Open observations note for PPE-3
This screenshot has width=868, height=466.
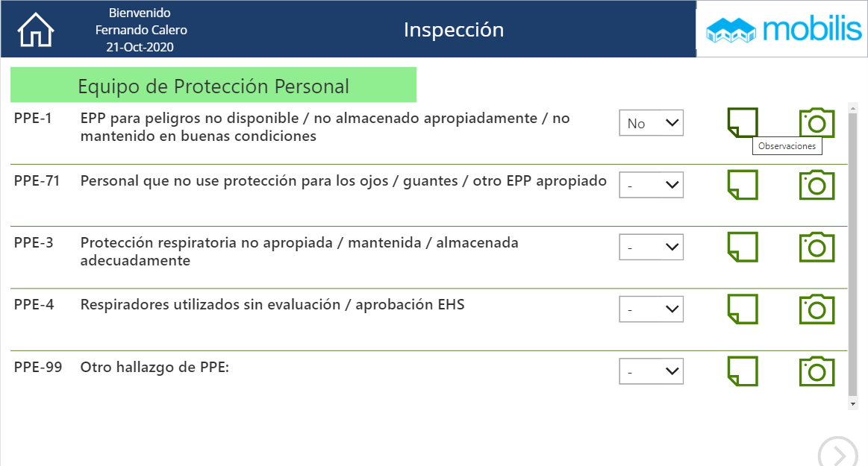(x=743, y=247)
